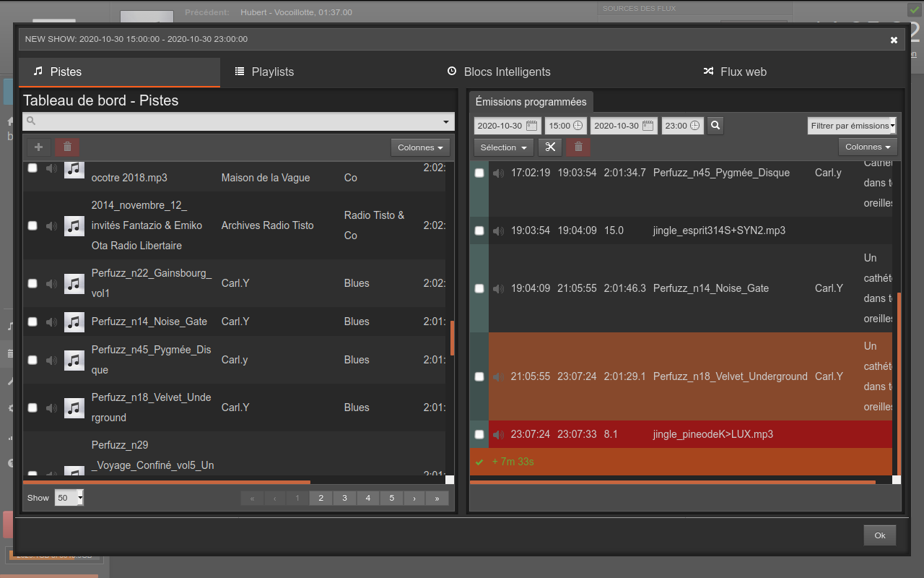Switch to the Playlists tab
924x578 pixels.
pyautogui.click(x=264, y=72)
